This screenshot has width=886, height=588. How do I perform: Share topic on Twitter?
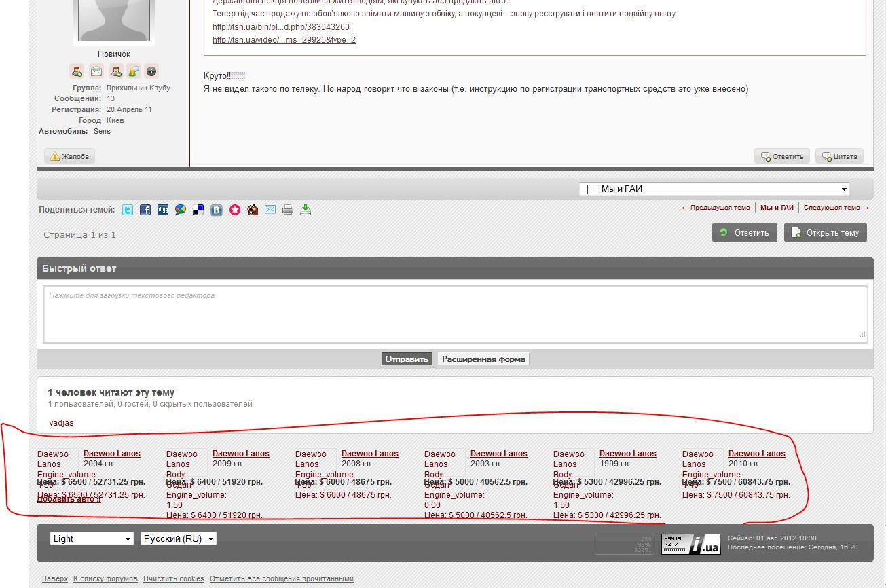click(128, 210)
